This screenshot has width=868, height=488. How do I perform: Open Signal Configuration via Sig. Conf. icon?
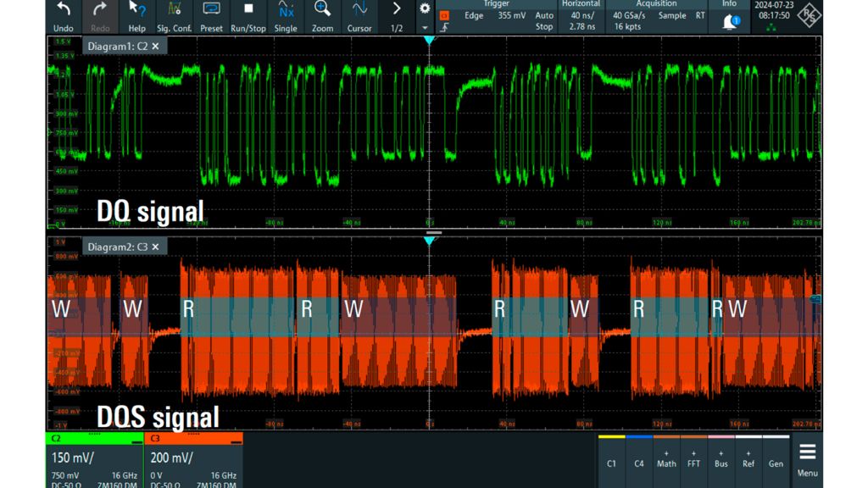point(174,14)
